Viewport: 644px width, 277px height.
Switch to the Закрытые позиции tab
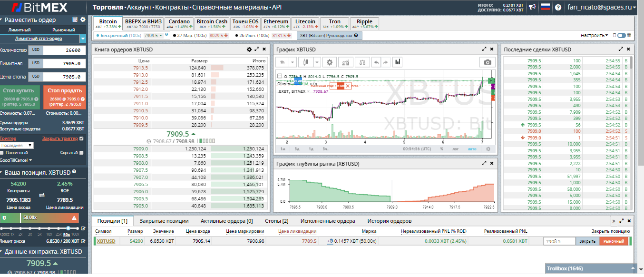pyautogui.click(x=164, y=221)
